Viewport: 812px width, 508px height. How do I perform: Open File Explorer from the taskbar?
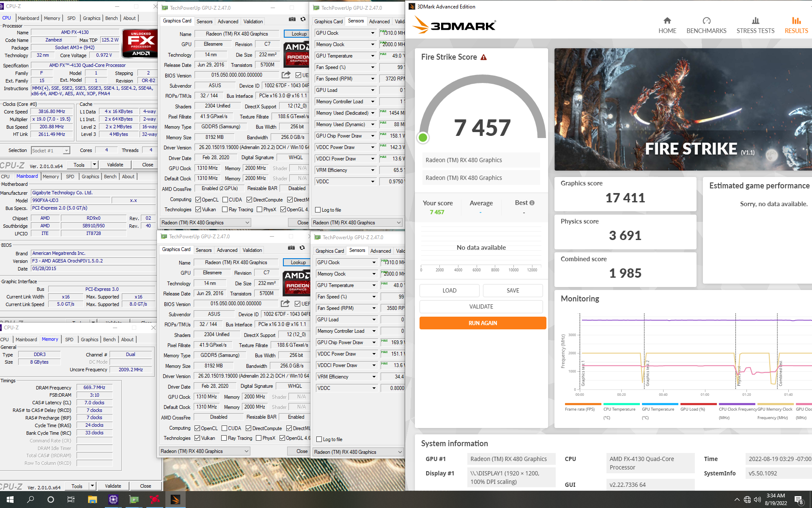pos(92,500)
